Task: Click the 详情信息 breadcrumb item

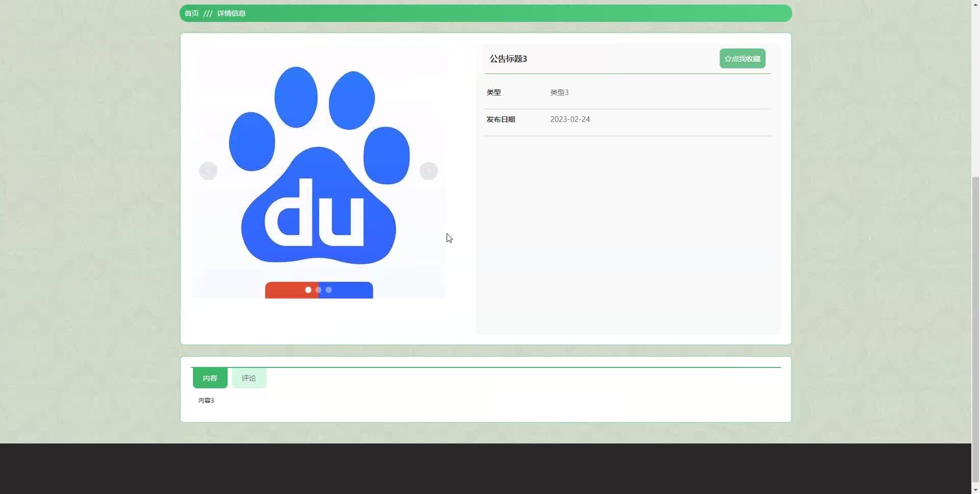Action: [x=231, y=13]
